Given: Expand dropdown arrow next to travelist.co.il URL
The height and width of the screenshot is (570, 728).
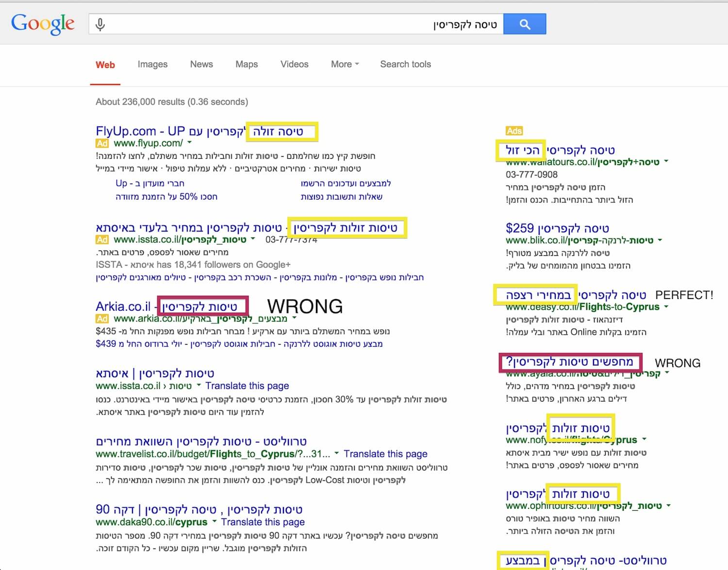Looking at the screenshot, I should pos(336,453).
